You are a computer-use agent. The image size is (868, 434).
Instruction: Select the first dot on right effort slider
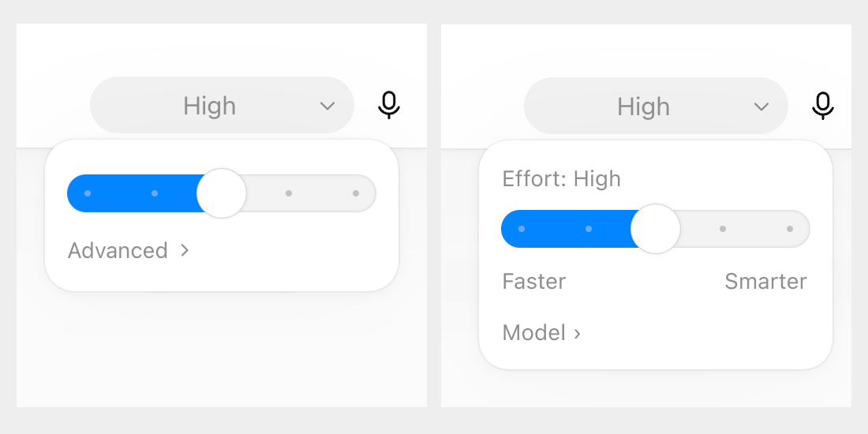pos(522,229)
